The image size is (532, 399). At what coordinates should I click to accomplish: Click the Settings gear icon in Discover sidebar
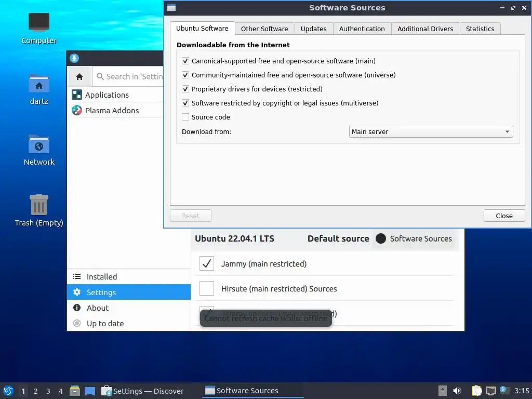click(x=77, y=292)
